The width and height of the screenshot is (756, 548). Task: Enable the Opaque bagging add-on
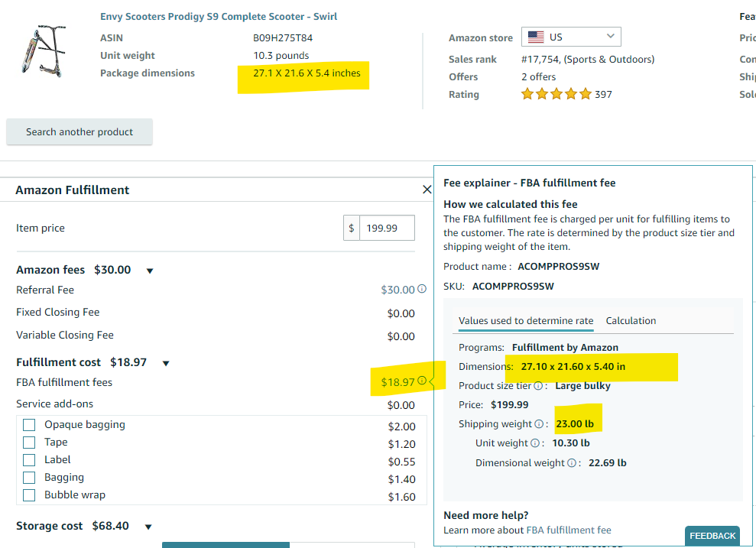pos(29,425)
